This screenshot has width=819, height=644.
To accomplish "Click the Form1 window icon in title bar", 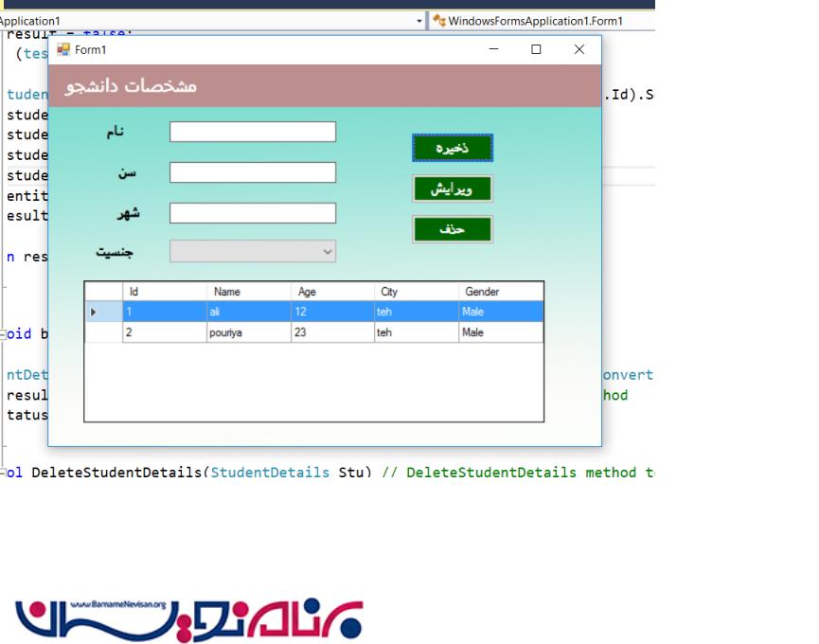I will click(x=63, y=50).
